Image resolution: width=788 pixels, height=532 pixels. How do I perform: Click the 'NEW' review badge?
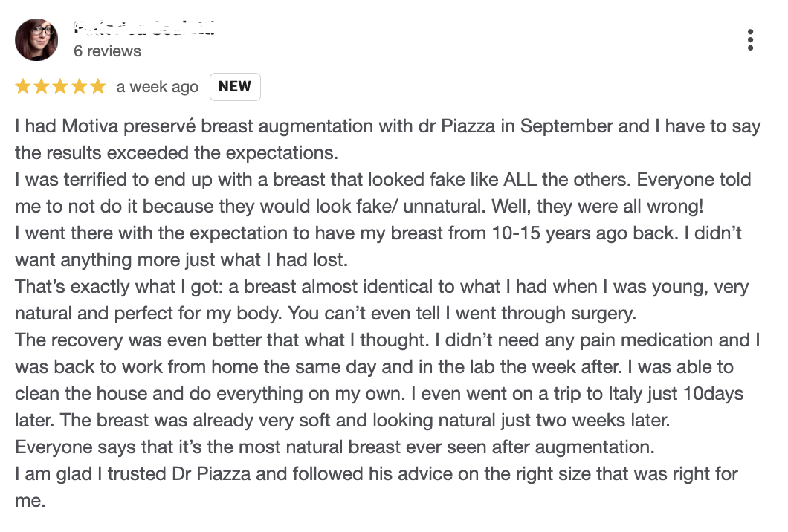(235, 86)
